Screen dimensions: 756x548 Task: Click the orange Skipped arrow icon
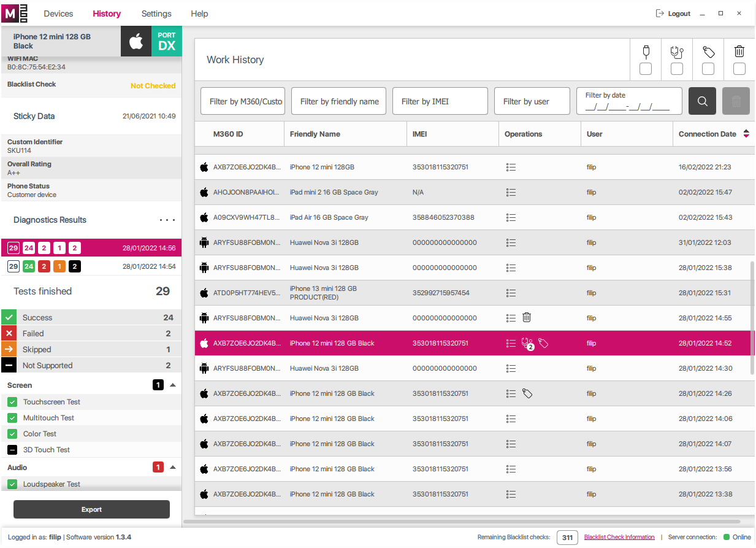pos(9,349)
